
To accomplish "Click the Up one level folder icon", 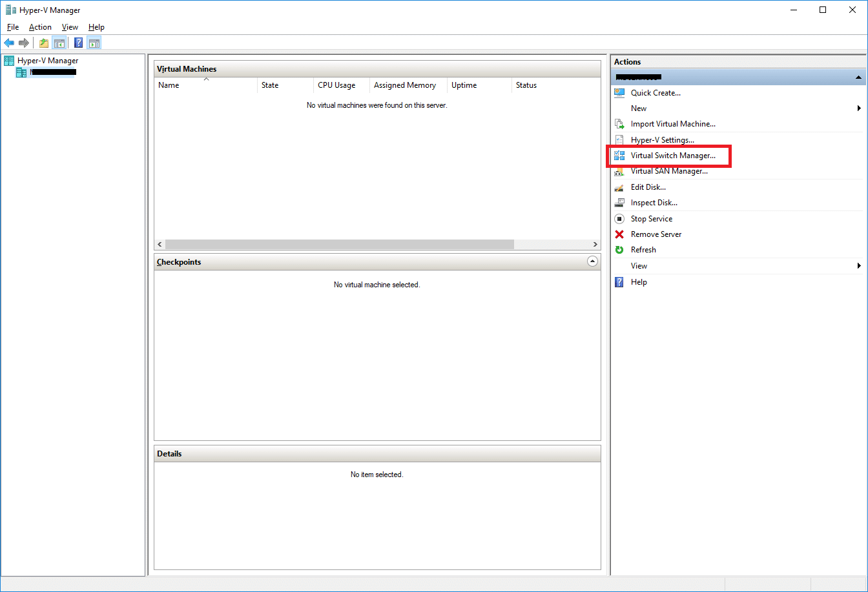I will 44,43.
